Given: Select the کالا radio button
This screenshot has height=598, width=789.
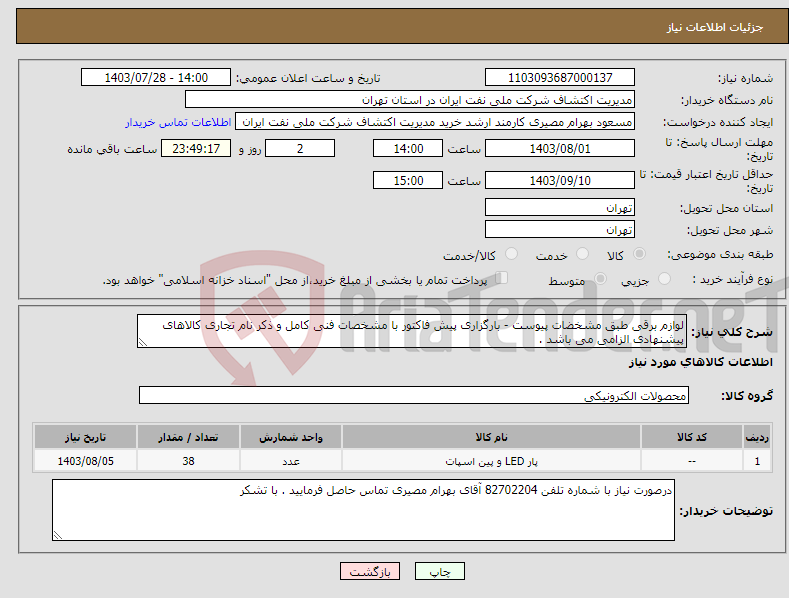Looking at the screenshot, I should (x=639, y=254).
